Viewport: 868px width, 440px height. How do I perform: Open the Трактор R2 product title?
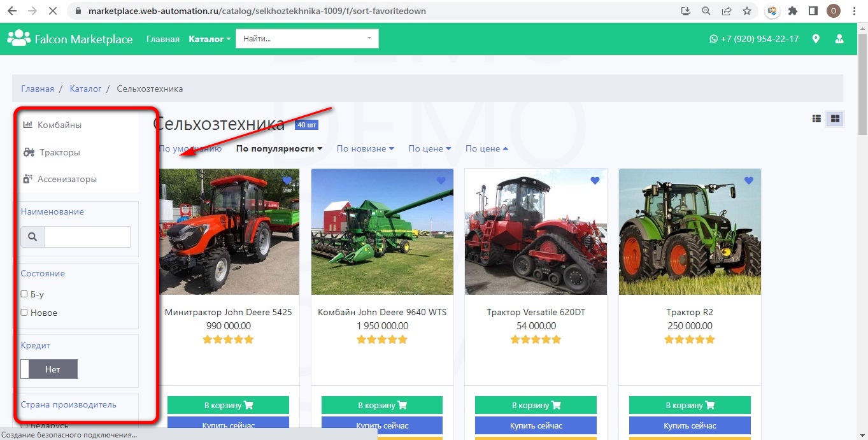pyautogui.click(x=690, y=312)
